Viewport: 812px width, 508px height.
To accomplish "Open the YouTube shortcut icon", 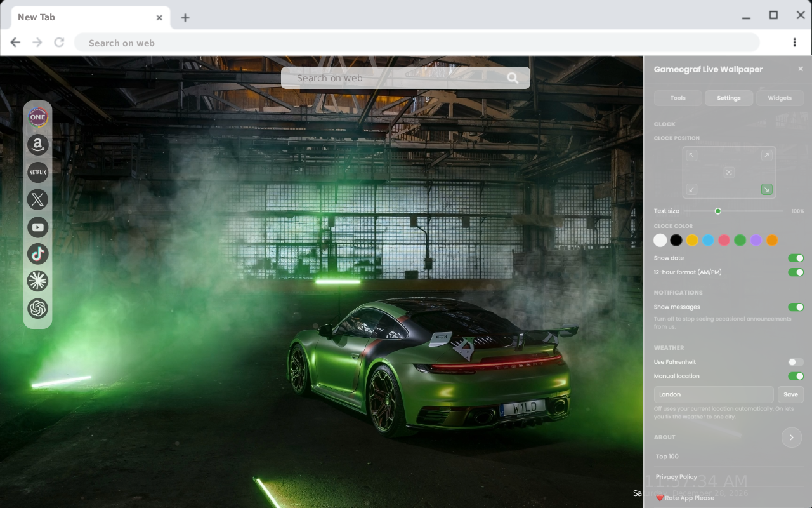I will click(x=38, y=227).
